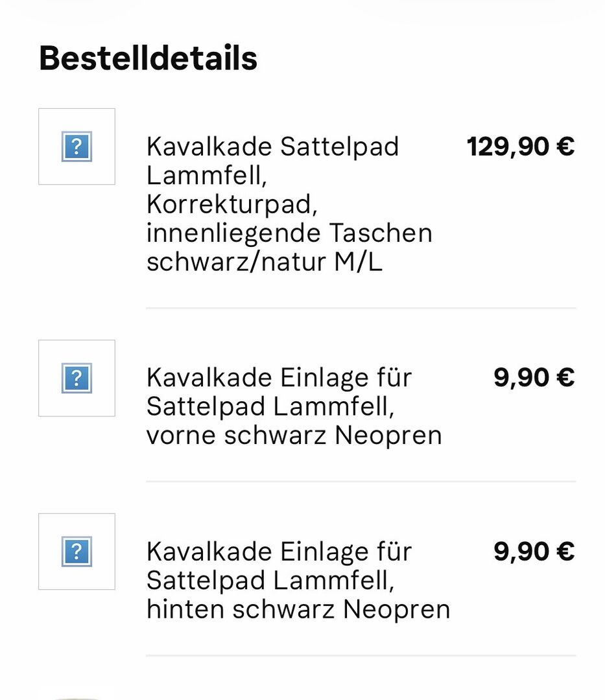This screenshot has width=605, height=700.
Task: Open 'Kavalkade Einlage für' above 'vorne schwarz Neopren'
Action: pos(279,377)
